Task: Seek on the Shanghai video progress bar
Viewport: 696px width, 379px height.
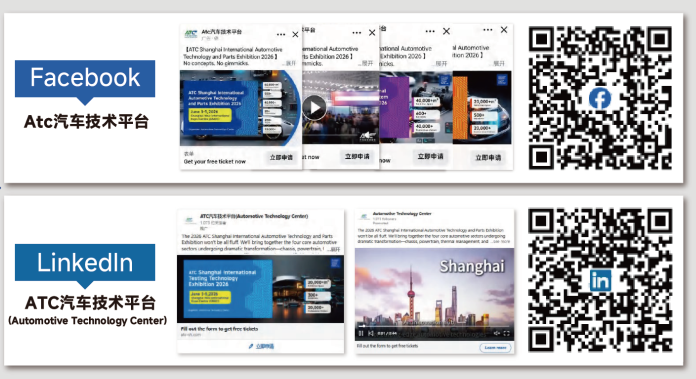Action: (434, 326)
